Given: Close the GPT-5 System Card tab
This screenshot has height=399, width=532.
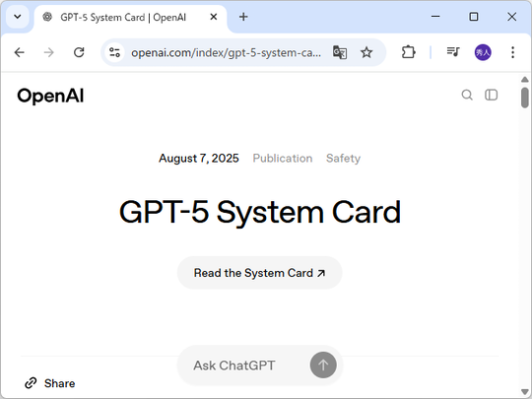Looking at the screenshot, I should coord(214,17).
